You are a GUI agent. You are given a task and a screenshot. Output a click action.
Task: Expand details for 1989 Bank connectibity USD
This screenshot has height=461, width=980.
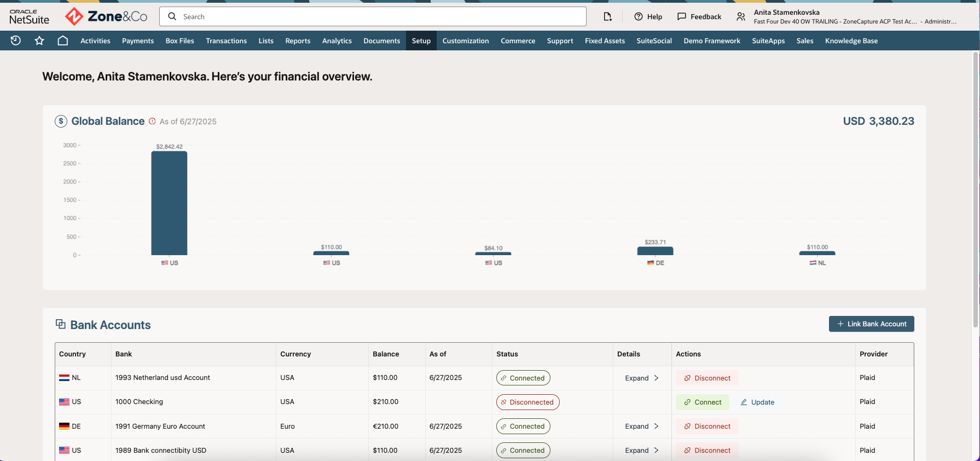(x=642, y=450)
